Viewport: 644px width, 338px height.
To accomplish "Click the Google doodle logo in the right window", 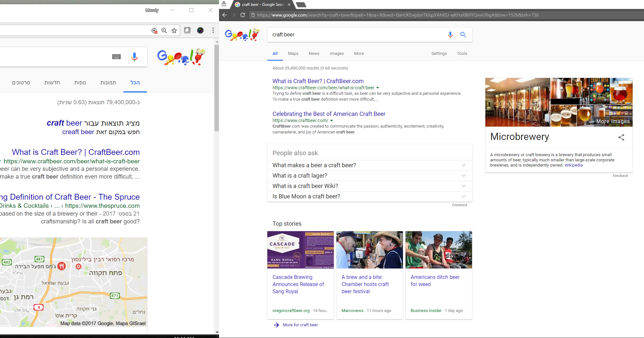I will (242, 35).
